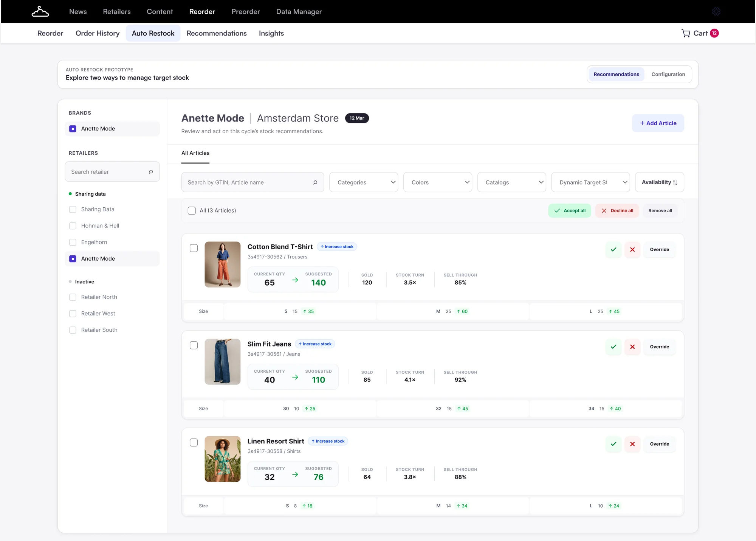This screenshot has width=756, height=541.
Task: Check the Retailer North checkbox
Action: pos(73,297)
